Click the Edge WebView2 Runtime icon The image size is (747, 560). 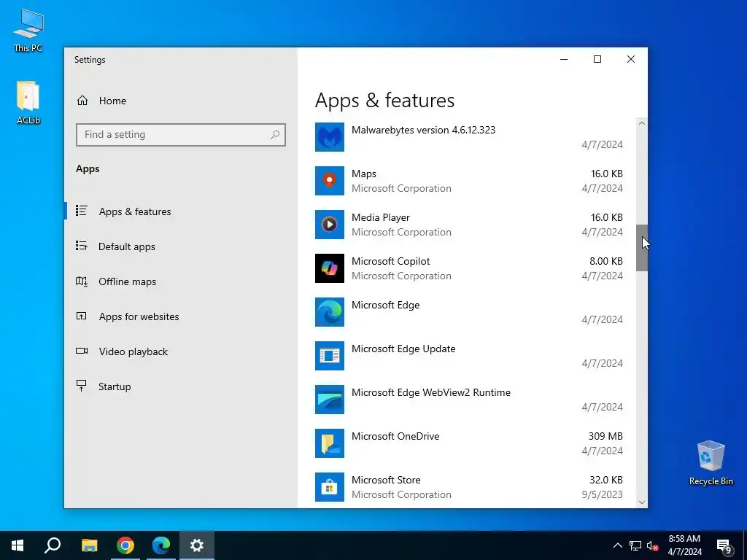pyautogui.click(x=329, y=400)
